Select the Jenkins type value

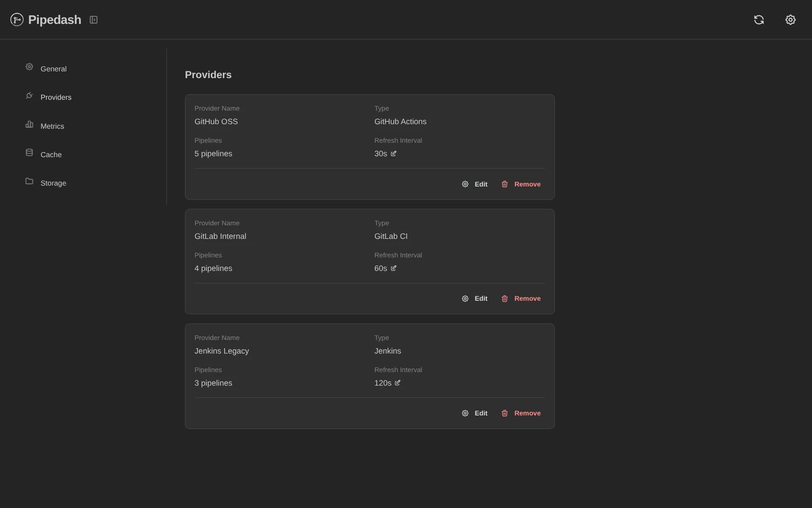[388, 351]
